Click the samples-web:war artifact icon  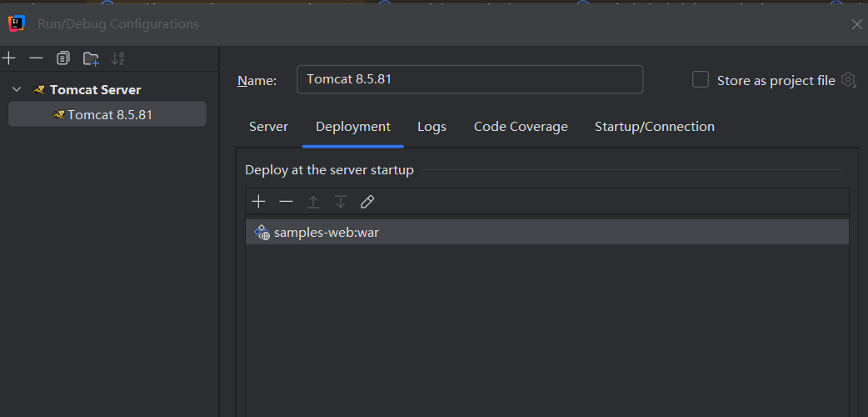tap(262, 233)
